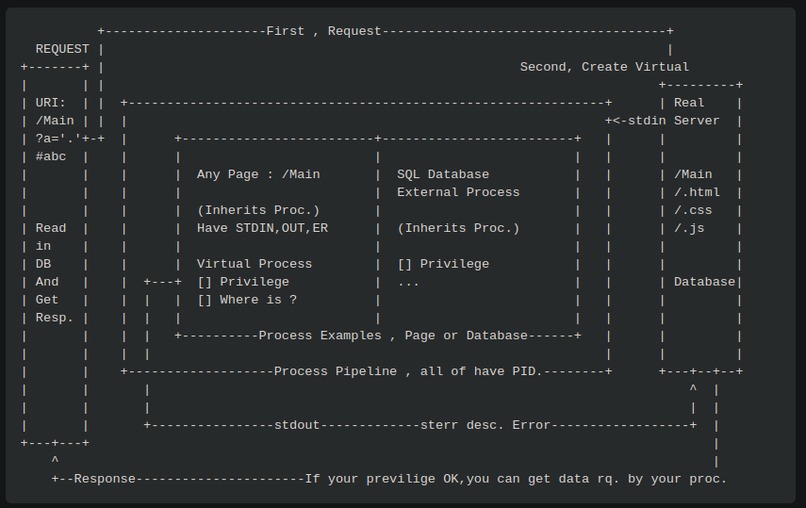
Task: Click the "sterr desc. Error" label
Action: [485, 426]
